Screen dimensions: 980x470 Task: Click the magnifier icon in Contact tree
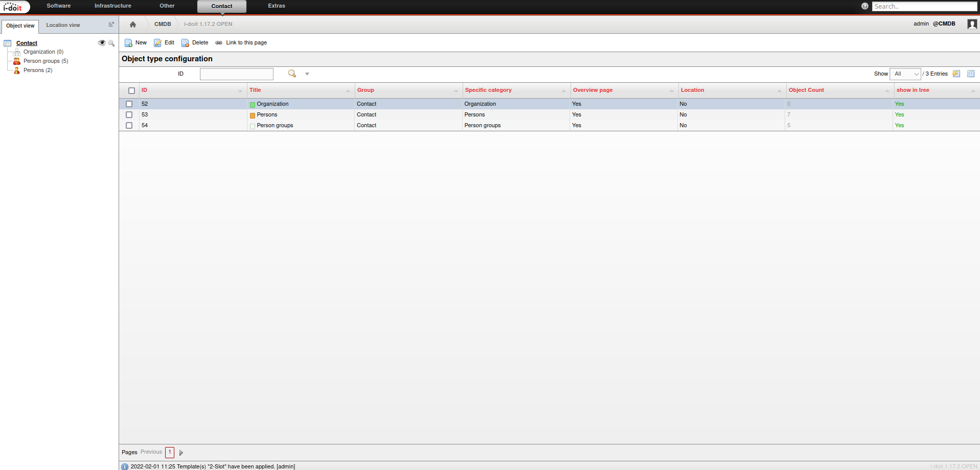tap(111, 43)
